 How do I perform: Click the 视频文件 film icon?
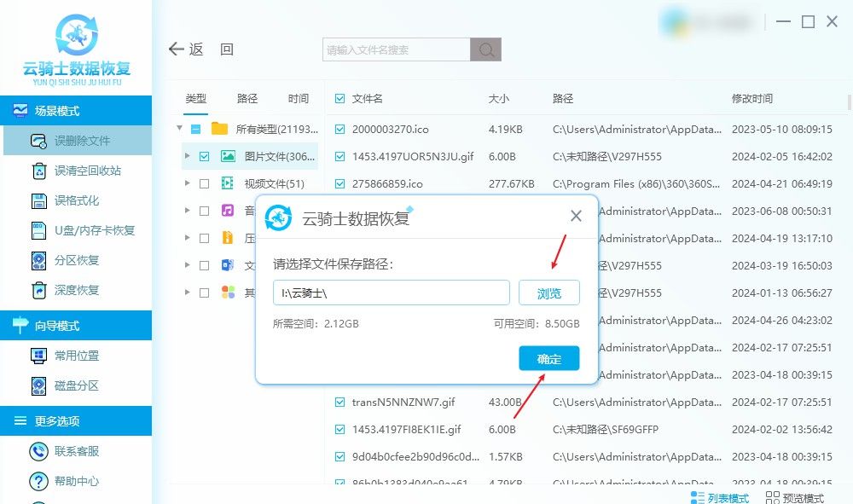[x=228, y=183]
